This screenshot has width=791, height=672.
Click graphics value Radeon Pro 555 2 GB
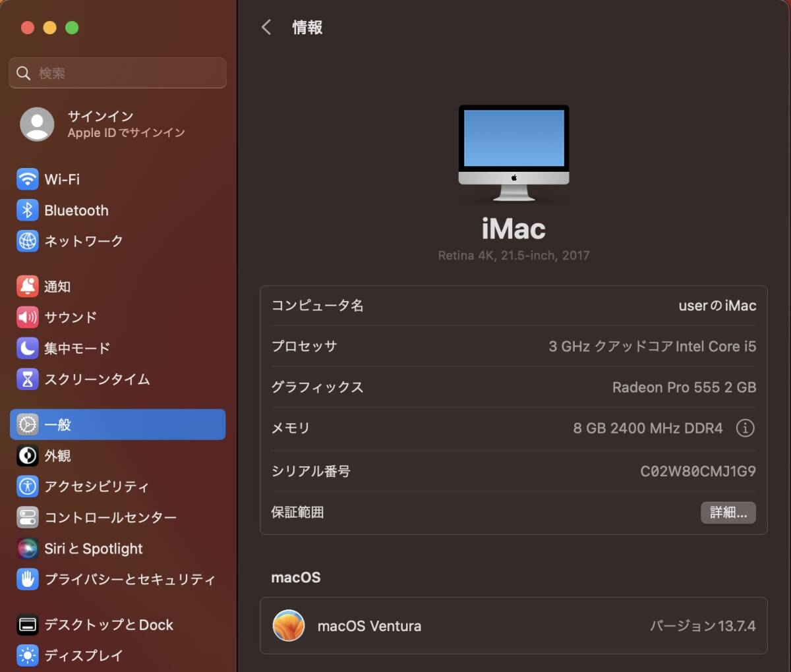(684, 387)
